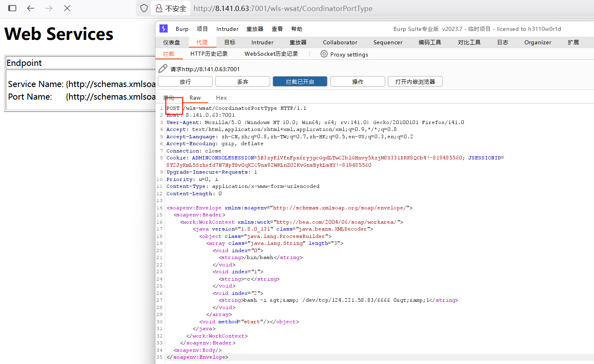Select the Raw view tab
Image resolution: width=594 pixels, height=364 pixels.
point(195,98)
